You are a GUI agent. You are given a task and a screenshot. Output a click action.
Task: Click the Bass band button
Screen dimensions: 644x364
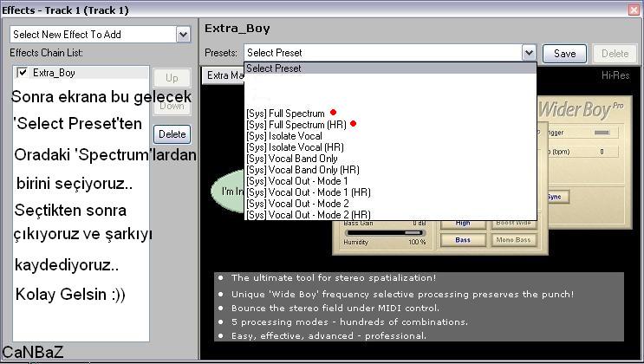pos(463,240)
